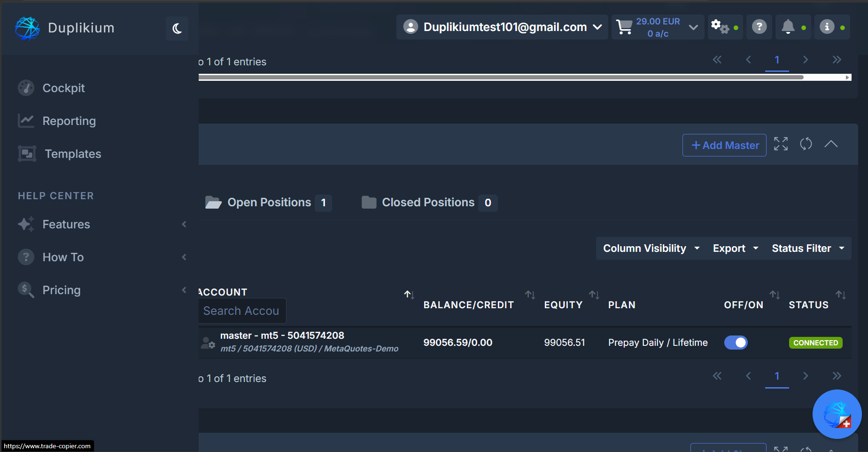The height and width of the screenshot is (452, 868).
Task: Click the horizontal scrollbar thumb
Action: click(x=501, y=77)
